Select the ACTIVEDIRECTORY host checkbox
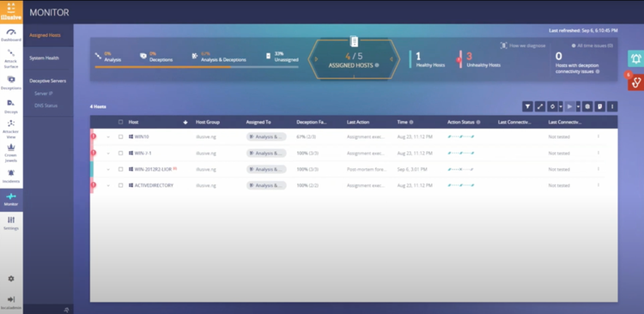The image size is (644, 314). [x=120, y=185]
